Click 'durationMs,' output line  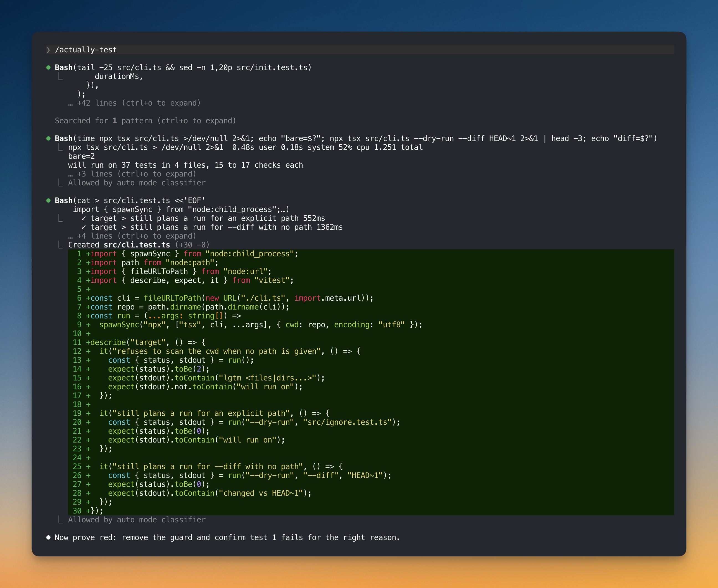click(119, 76)
